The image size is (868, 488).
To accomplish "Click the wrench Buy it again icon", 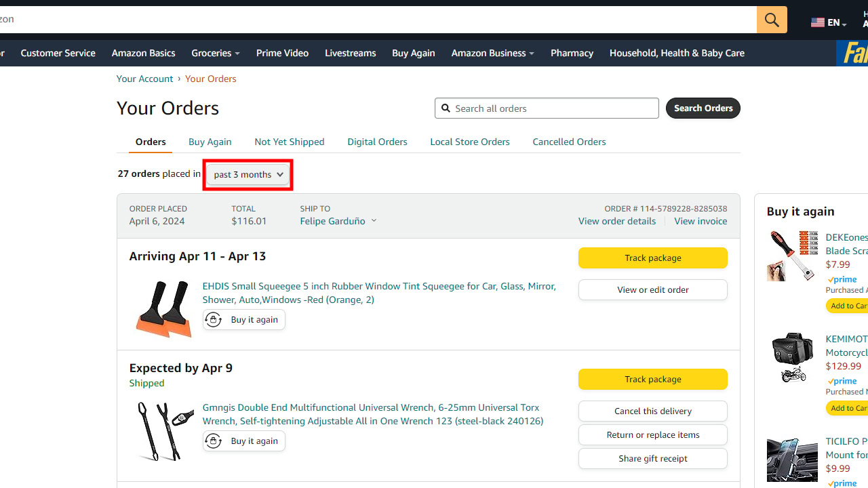I will 214,441.
